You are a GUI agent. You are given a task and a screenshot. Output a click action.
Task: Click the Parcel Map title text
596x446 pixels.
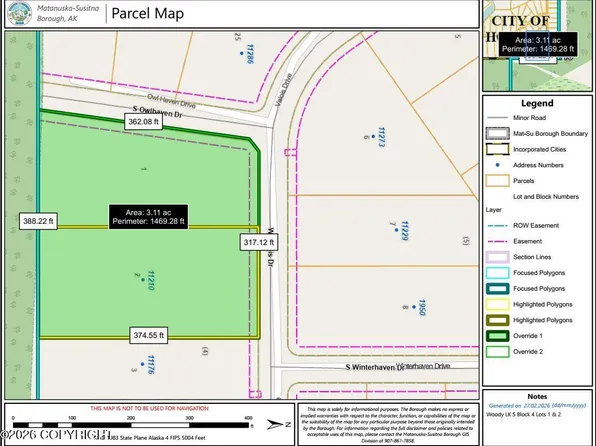click(x=147, y=13)
